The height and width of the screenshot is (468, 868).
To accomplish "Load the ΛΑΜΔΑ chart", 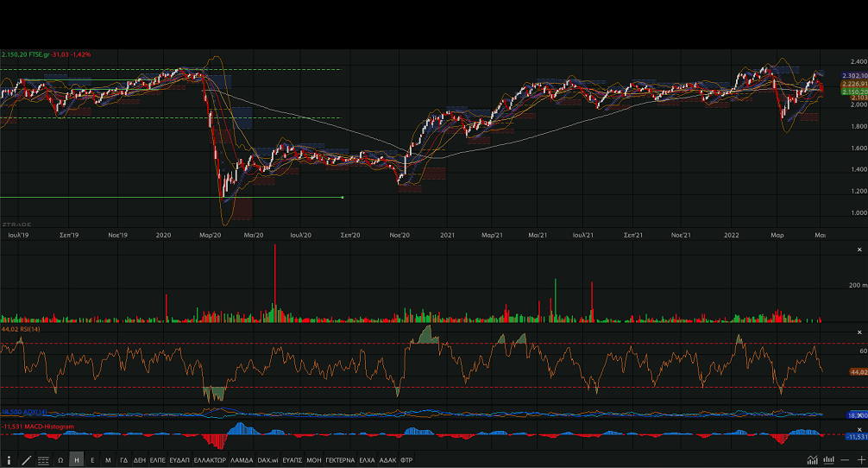I will click(x=242, y=460).
